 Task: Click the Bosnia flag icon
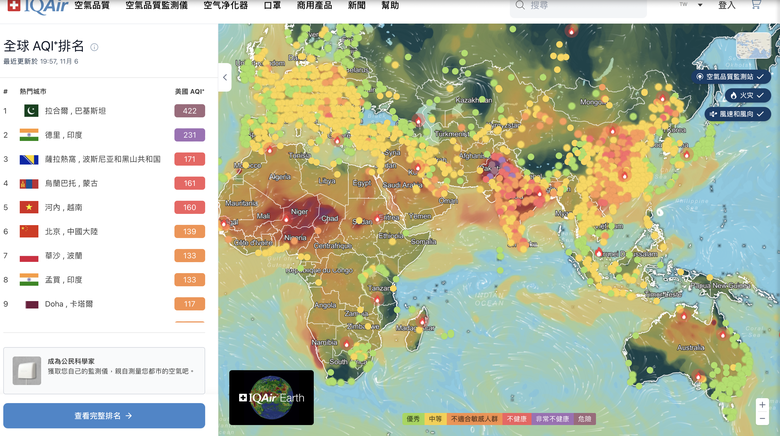pos(29,159)
